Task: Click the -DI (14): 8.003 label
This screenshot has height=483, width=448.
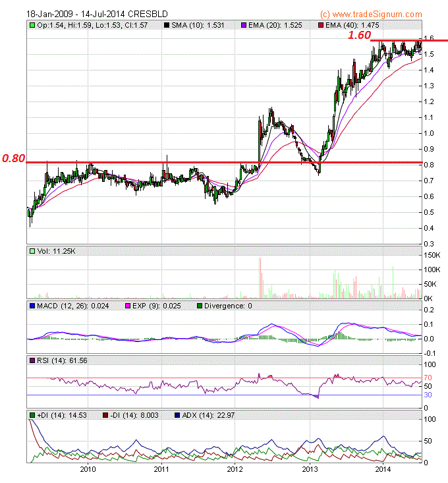Action: pyautogui.click(x=134, y=415)
